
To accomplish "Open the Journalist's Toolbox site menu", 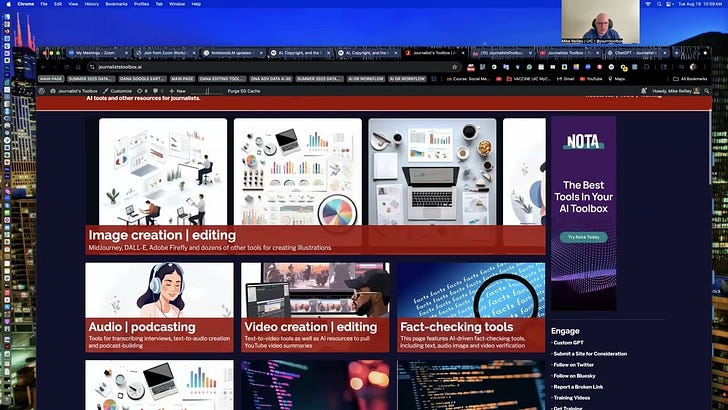I will 74,91.
